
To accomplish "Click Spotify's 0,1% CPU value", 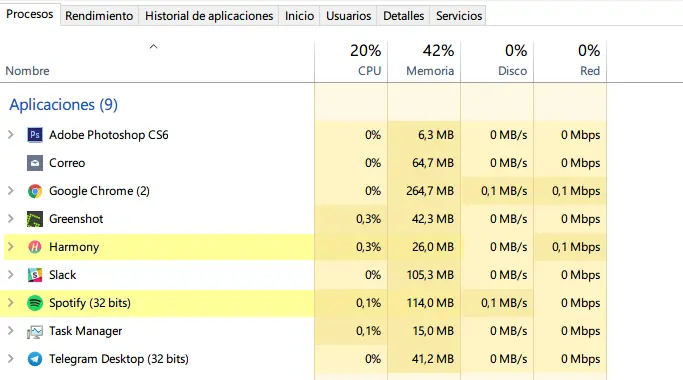I will (x=369, y=303).
